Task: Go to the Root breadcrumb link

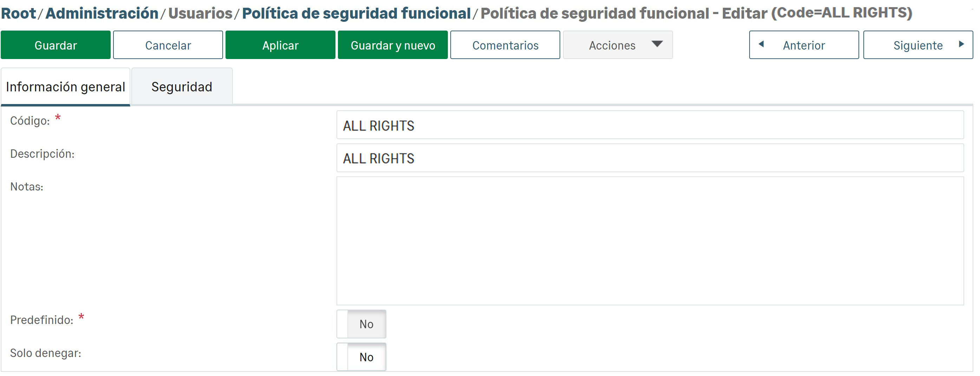Action: click(x=18, y=13)
